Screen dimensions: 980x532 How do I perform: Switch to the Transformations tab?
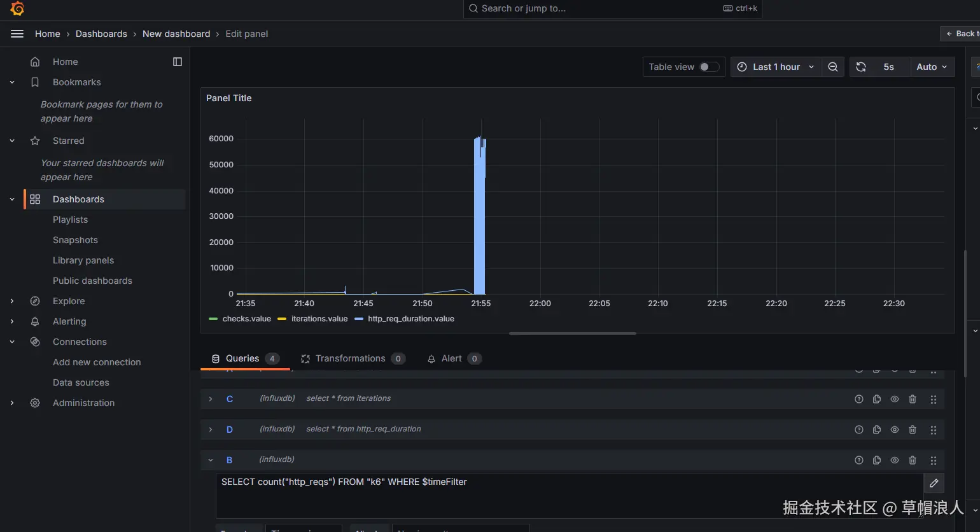tap(353, 358)
